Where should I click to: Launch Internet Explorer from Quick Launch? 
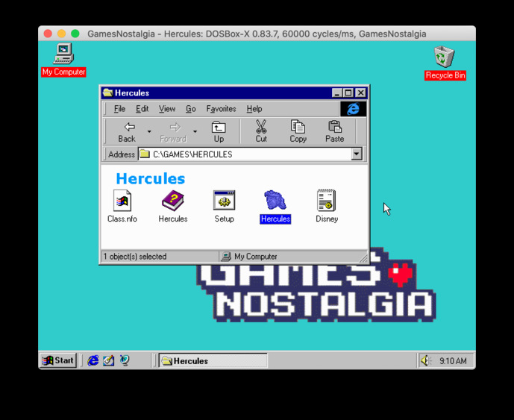[93, 360]
